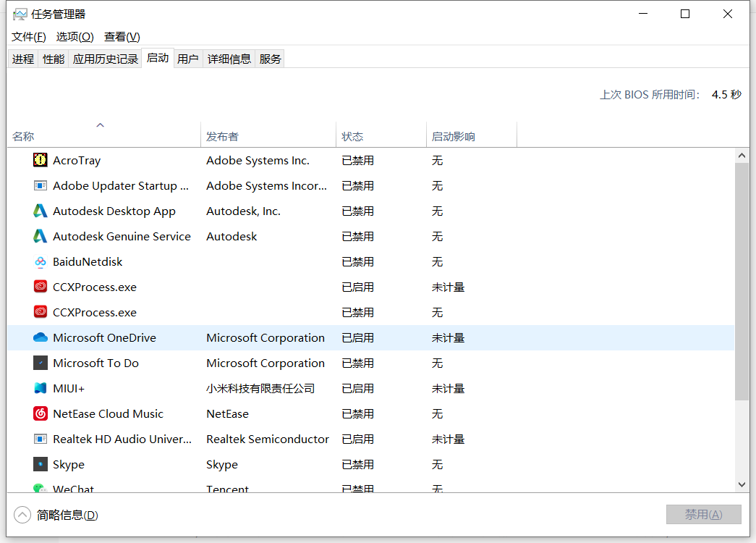Click 未计量 impact of Realtek HD Audio

coord(448,439)
